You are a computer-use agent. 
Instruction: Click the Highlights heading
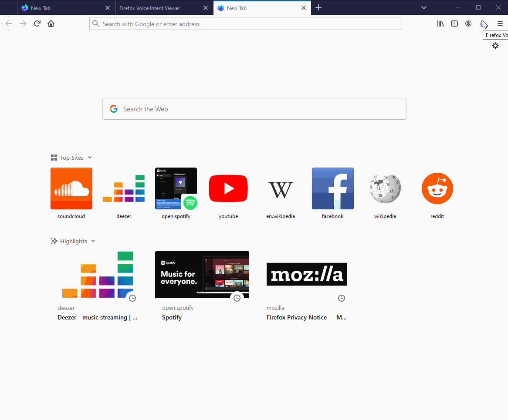point(74,241)
